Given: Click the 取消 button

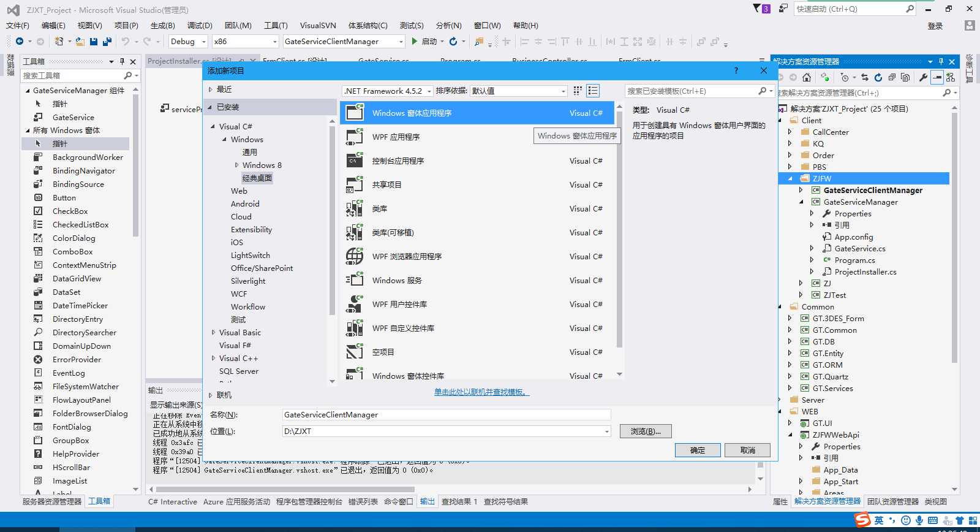Looking at the screenshot, I should click(x=747, y=450).
